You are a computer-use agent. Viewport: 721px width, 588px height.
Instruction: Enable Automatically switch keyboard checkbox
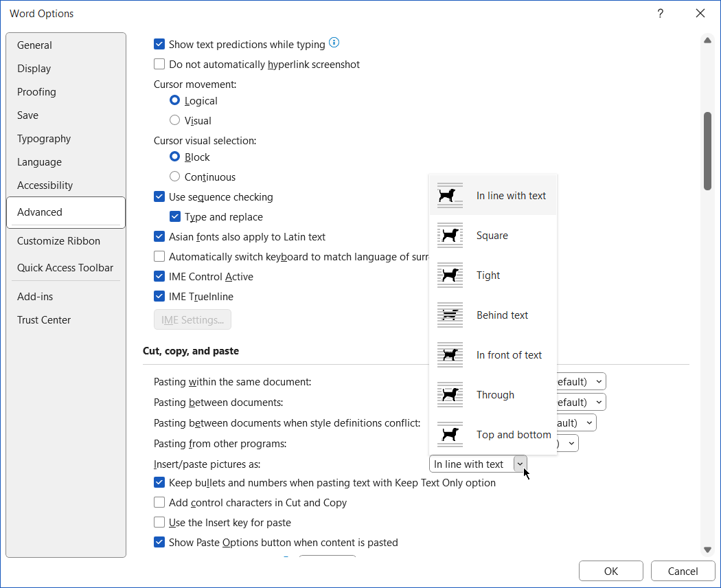pos(159,256)
